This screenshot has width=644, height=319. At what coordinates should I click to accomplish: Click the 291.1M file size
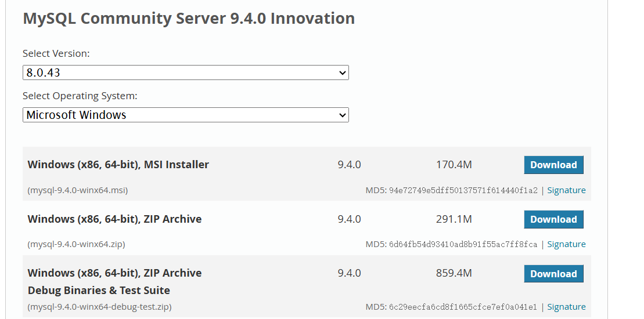tap(454, 219)
